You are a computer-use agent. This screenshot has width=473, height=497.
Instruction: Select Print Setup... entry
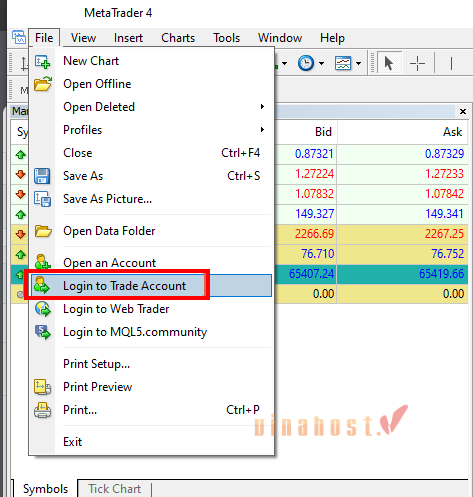151,364
